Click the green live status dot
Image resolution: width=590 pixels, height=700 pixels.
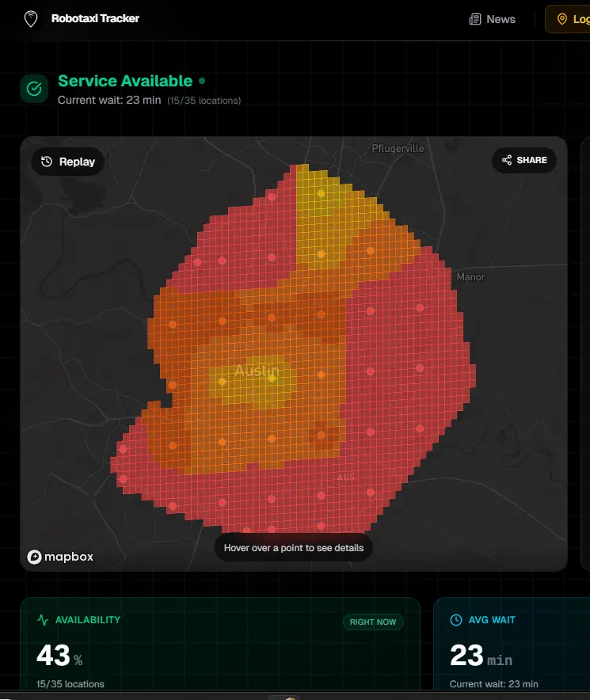point(202,81)
